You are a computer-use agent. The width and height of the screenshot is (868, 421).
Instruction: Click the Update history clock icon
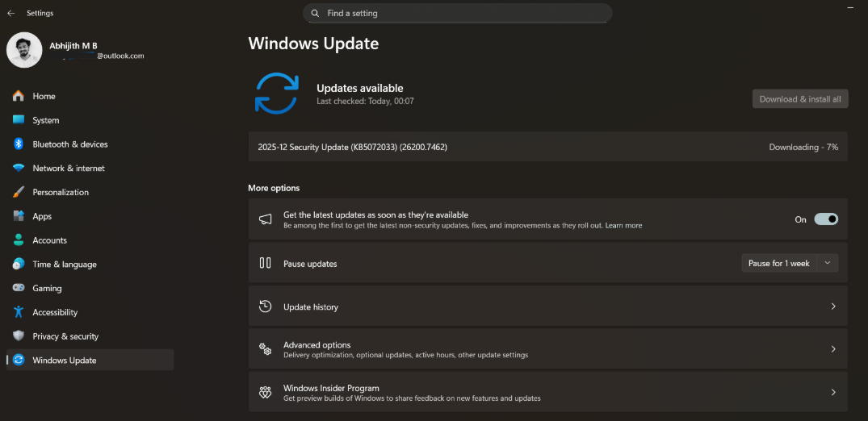(x=265, y=306)
